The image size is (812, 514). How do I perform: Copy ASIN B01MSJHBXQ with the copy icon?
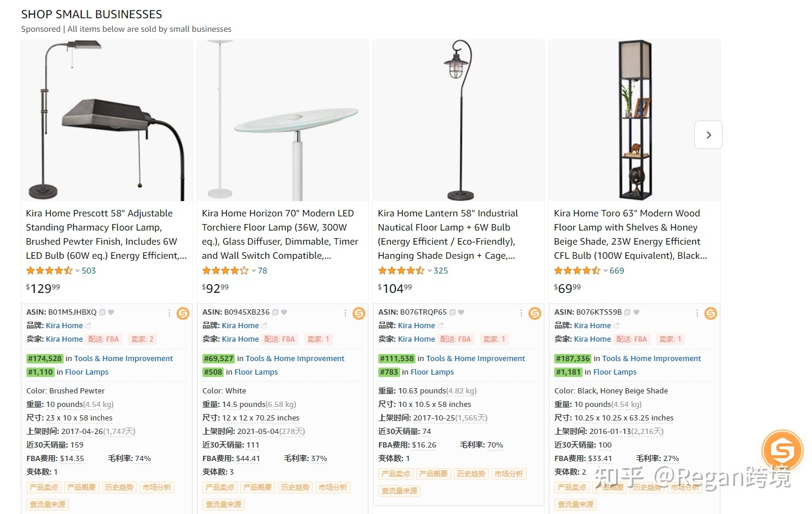102,312
